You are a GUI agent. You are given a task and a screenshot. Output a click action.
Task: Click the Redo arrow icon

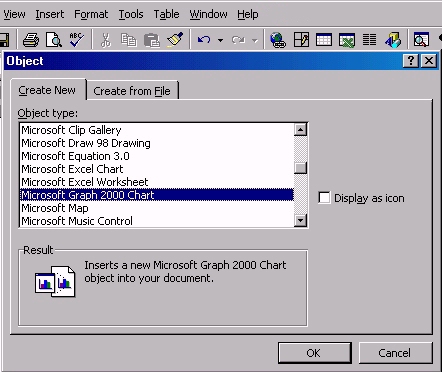point(238,40)
